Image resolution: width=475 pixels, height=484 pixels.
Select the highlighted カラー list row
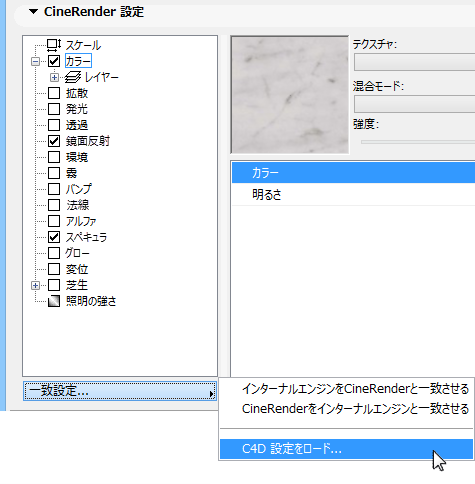coord(353,173)
